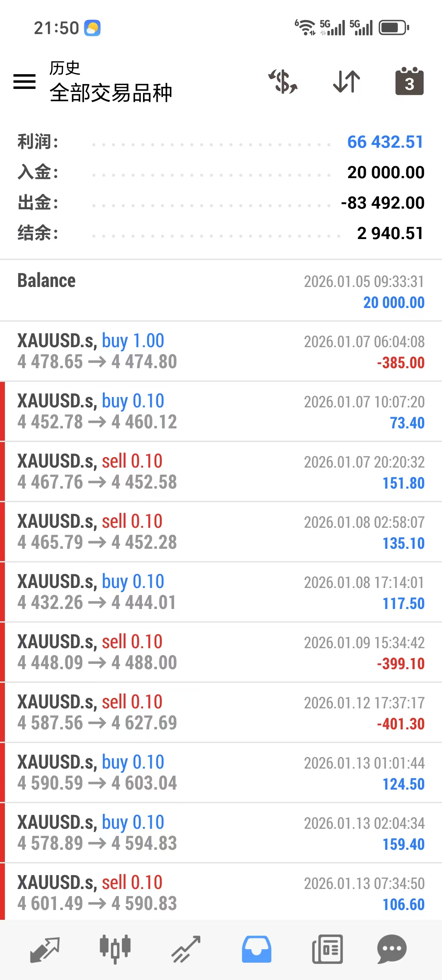Open the hamburger side menu
Screen dimensions: 442x980
(24, 82)
